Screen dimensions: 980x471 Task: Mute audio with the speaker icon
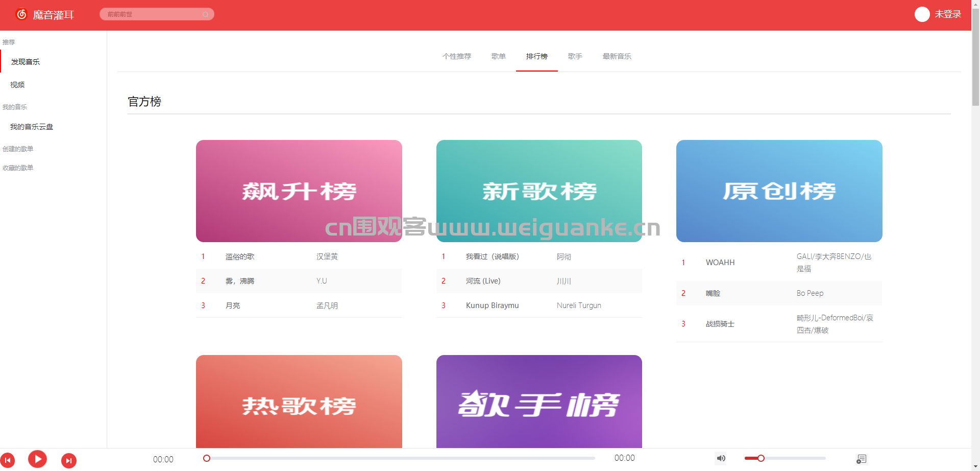[721, 458]
